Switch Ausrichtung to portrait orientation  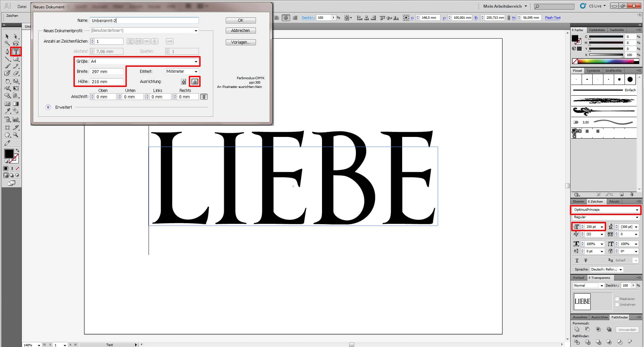tap(183, 81)
